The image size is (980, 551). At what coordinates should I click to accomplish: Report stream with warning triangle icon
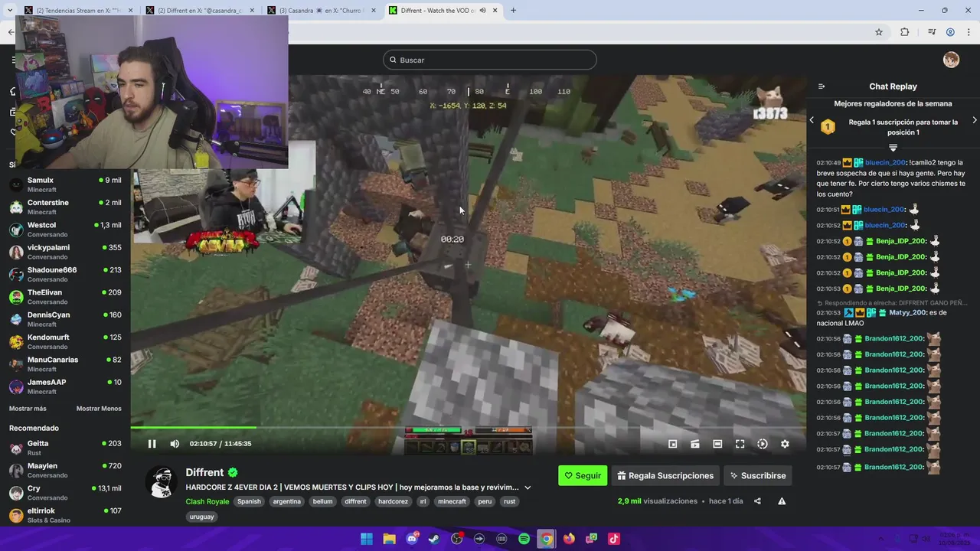tap(782, 501)
